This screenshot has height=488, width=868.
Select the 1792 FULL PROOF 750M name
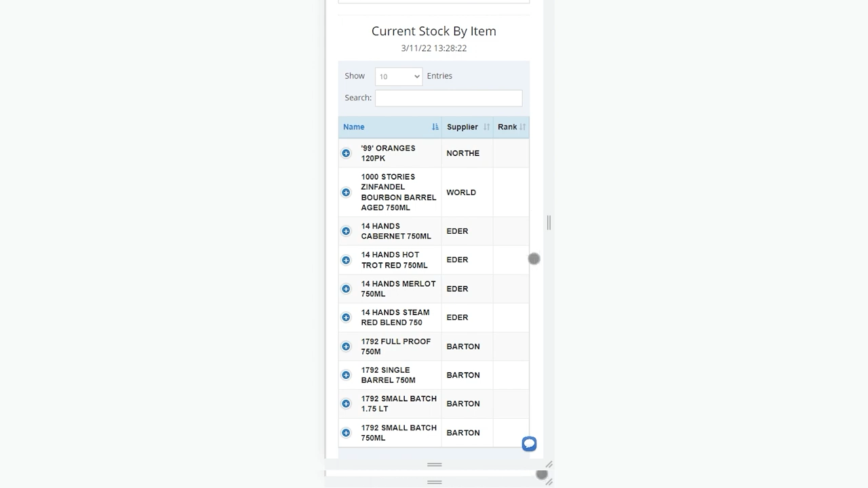395,346
